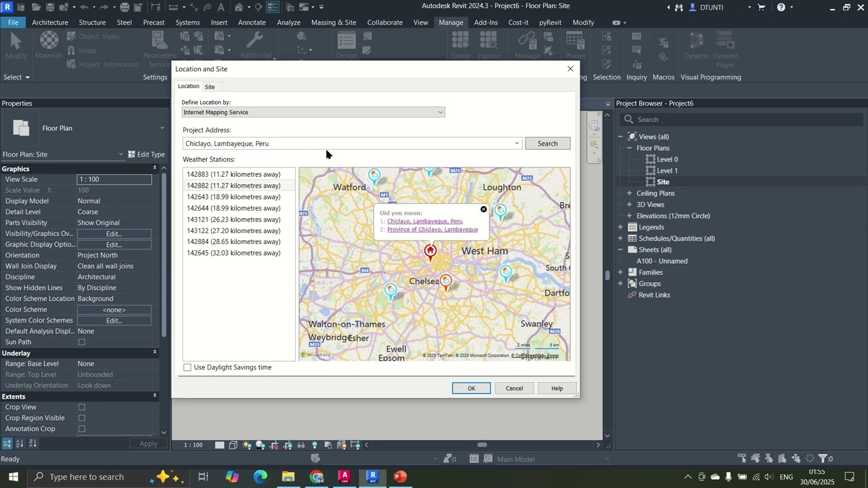Image resolution: width=868 pixels, height=488 pixels.
Task: Expand the Families node in Project Browser
Action: point(620,272)
